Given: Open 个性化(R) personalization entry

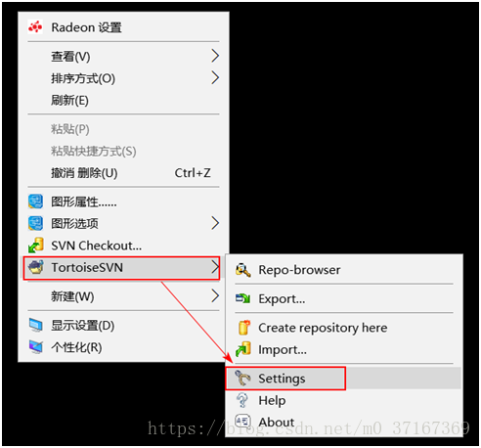Looking at the screenshot, I should coord(123,347).
